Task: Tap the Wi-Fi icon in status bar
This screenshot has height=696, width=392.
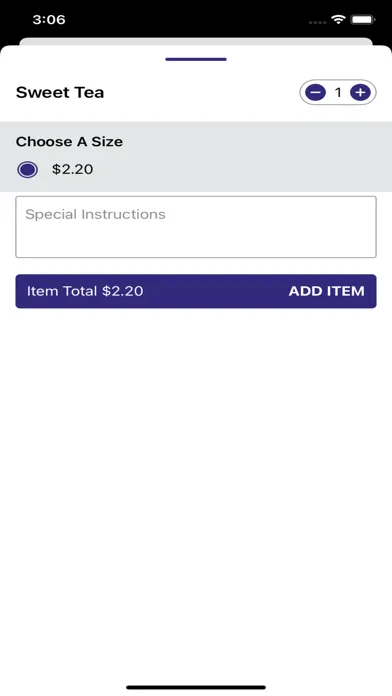Action: coord(338,20)
